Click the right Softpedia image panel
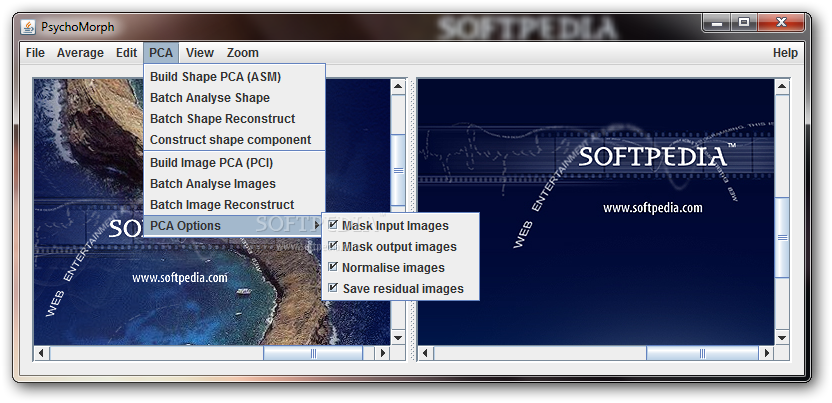This screenshot has height=403, width=832. tap(596, 212)
